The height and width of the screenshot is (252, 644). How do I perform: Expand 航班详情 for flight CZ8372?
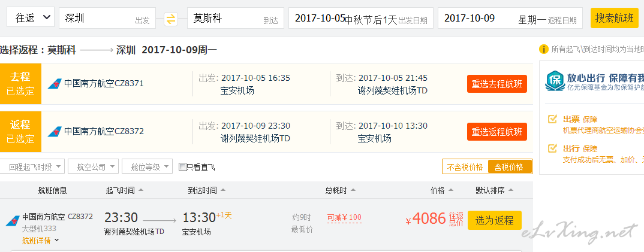coord(40,241)
